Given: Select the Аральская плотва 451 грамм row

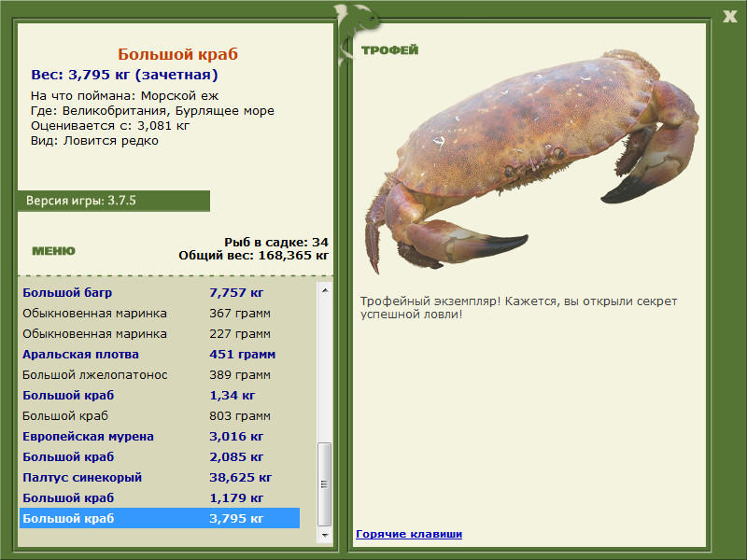Looking at the screenshot, I should [x=160, y=355].
